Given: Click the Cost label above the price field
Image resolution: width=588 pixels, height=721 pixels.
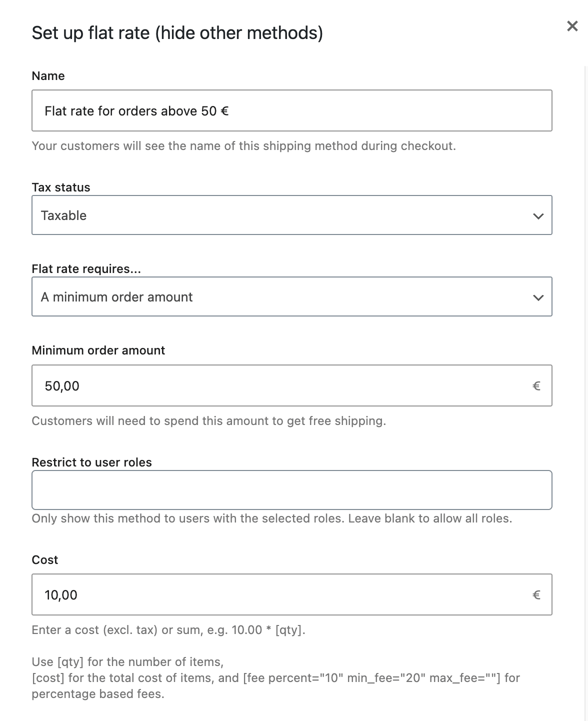Looking at the screenshot, I should click(x=44, y=559).
